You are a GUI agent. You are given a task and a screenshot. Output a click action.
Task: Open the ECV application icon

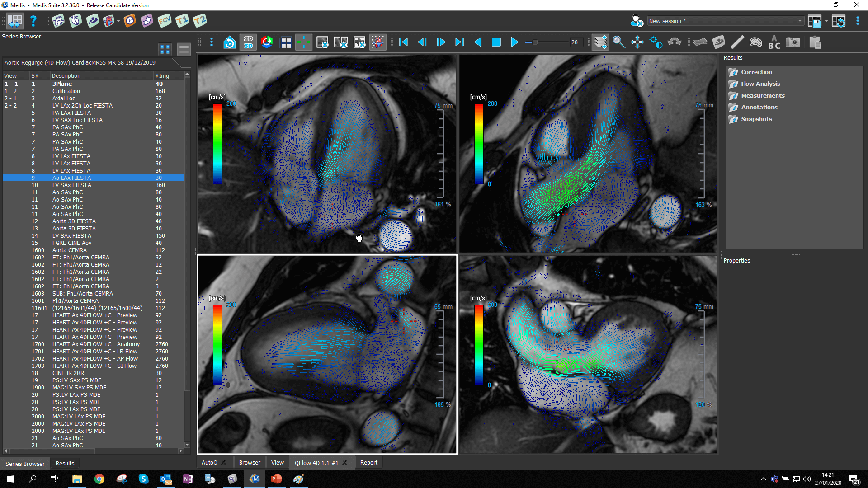[165, 21]
